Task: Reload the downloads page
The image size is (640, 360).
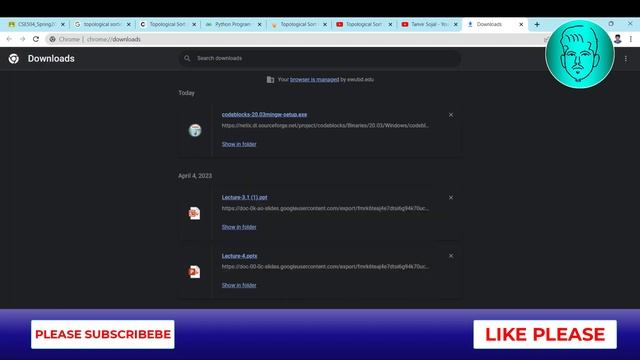Action: pos(36,39)
